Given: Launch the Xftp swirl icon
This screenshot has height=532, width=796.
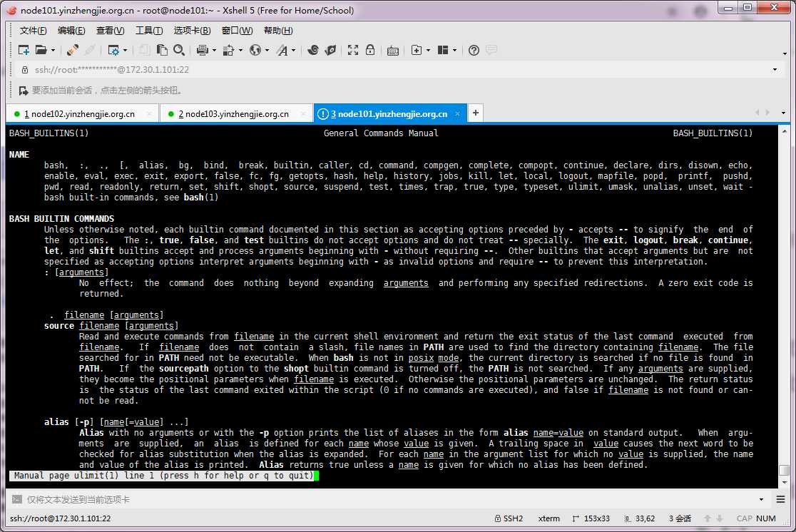Looking at the screenshot, I should 313,50.
